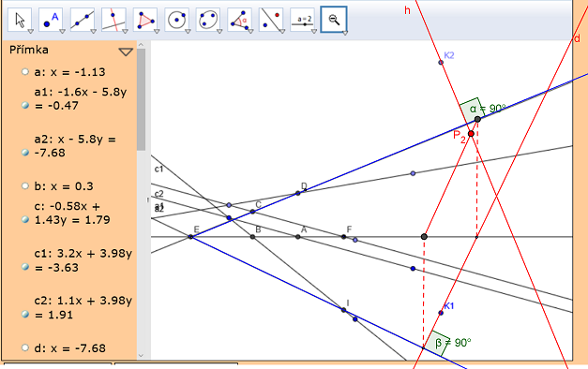Click point D in the drawing
The height and width of the screenshot is (369, 588).
[297, 193]
